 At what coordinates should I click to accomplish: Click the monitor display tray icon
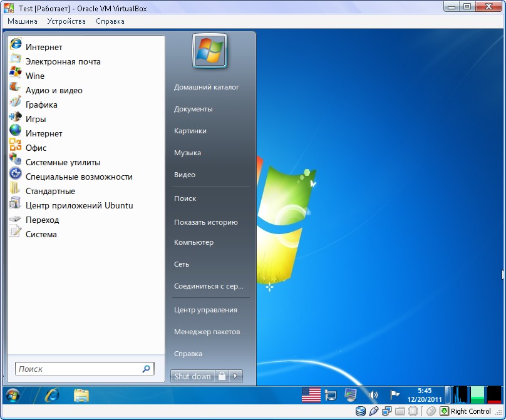click(351, 395)
